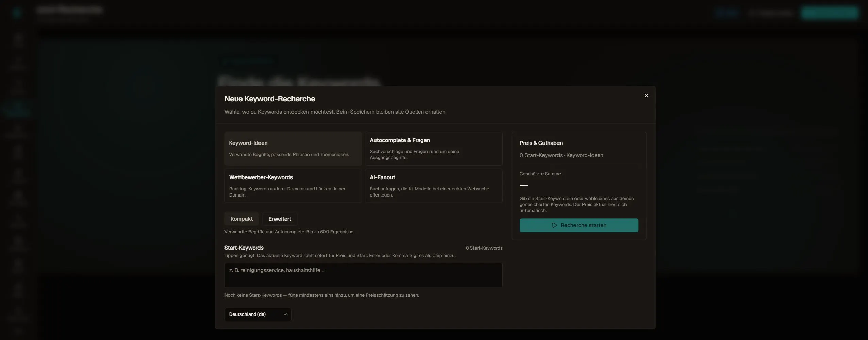Close the Neue Keyword-Recherche dialog

(646, 96)
